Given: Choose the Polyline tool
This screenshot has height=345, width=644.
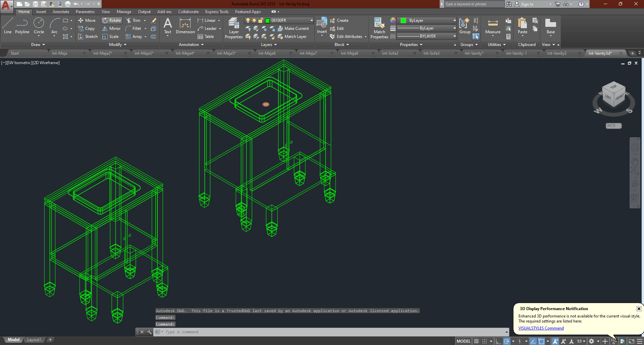Looking at the screenshot, I should pyautogui.click(x=22, y=26).
